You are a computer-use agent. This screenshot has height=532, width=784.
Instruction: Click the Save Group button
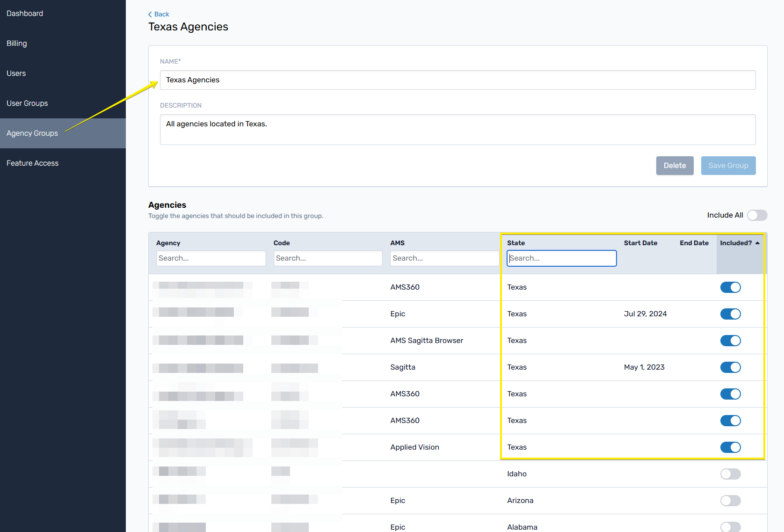pyautogui.click(x=728, y=166)
